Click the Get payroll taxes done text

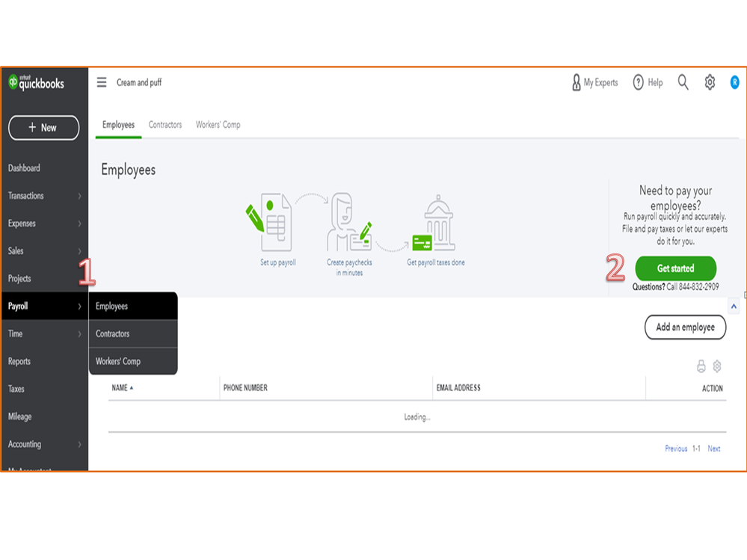[x=435, y=262]
